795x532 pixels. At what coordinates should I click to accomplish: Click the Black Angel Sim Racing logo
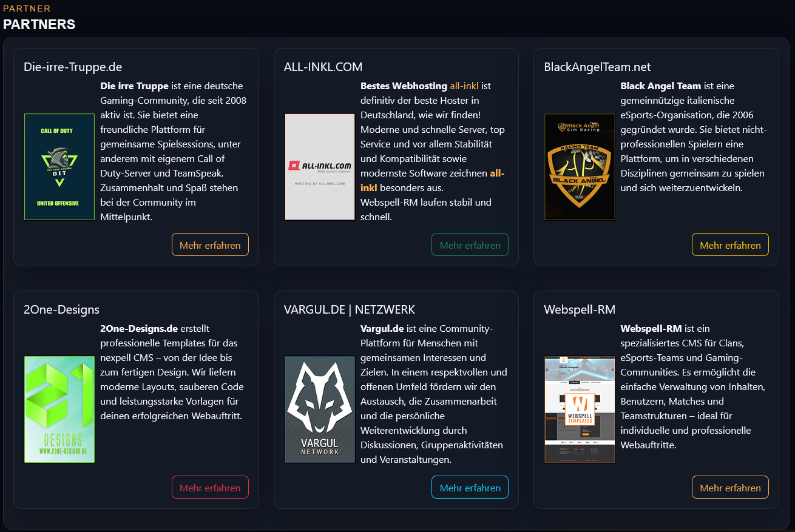click(x=580, y=167)
